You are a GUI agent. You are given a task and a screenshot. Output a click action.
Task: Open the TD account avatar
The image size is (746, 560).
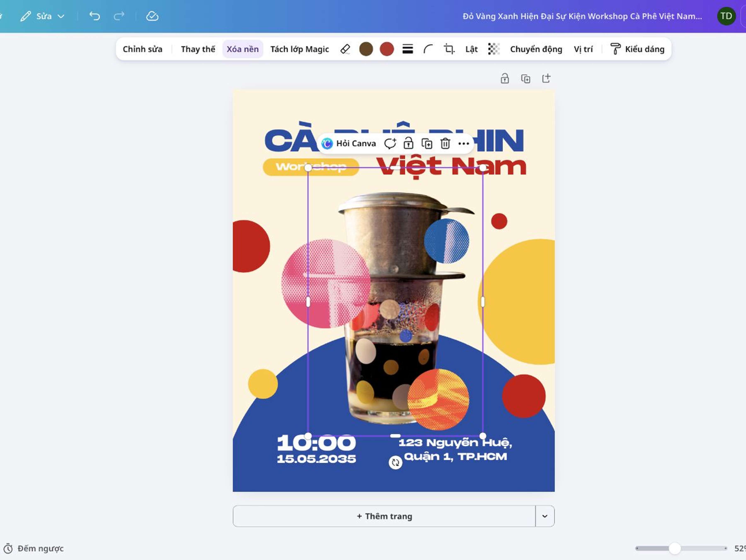726,16
